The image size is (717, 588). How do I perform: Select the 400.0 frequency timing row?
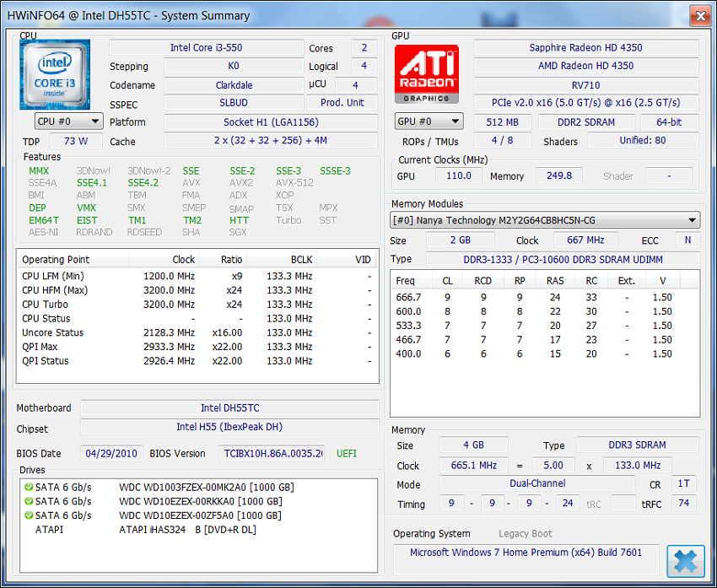tap(544, 354)
